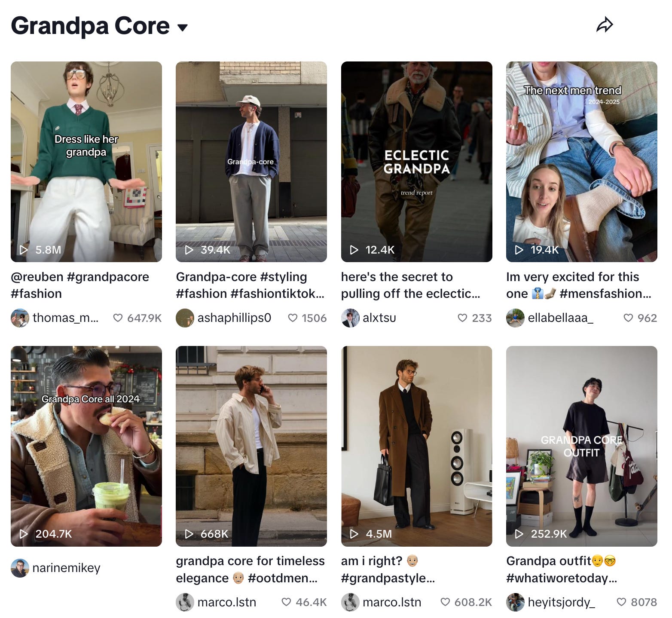Visit the alxtsu profile link

[379, 318]
